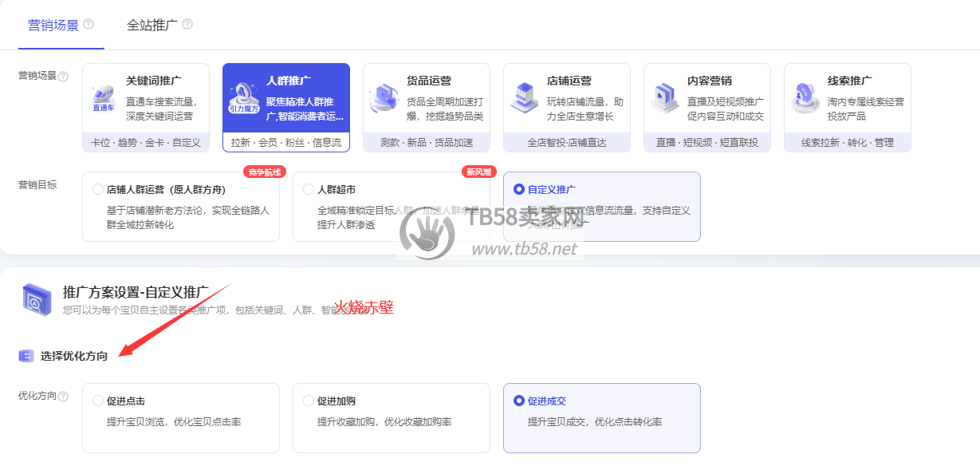Select 促进加购 optimization direction
Image resolution: width=980 pixels, height=466 pixels.
392,418
